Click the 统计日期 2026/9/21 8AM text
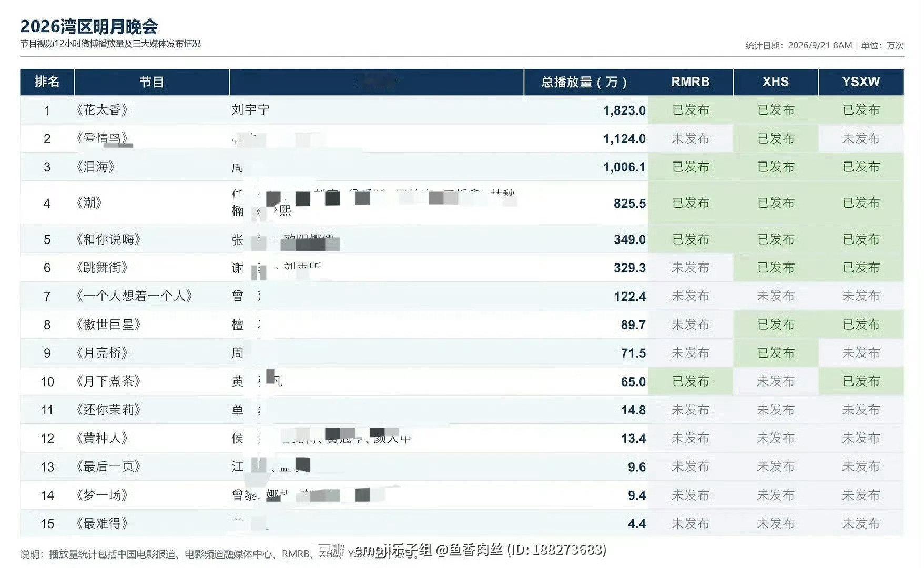Viewport: 924px width, 568px height. point(798,46)
